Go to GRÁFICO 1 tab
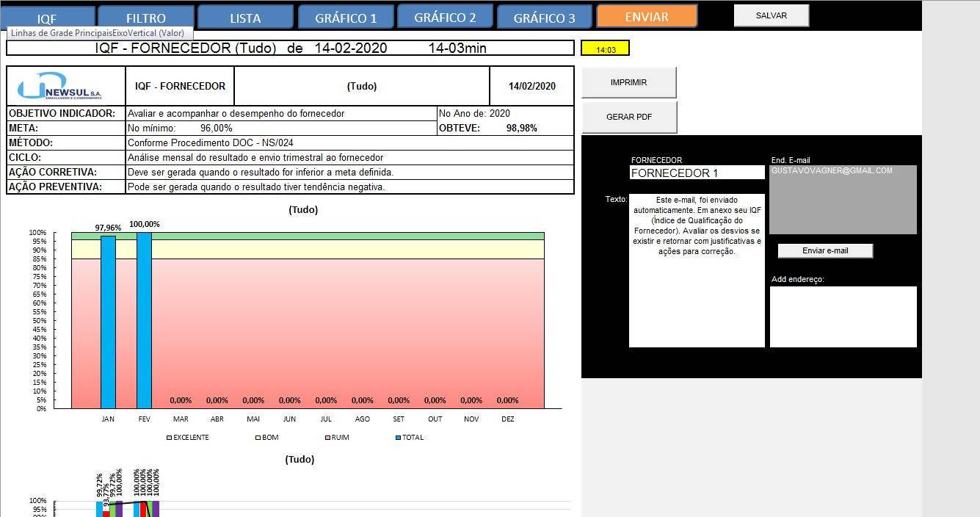Viewport: 980px width, 517px height. point(346,18)
